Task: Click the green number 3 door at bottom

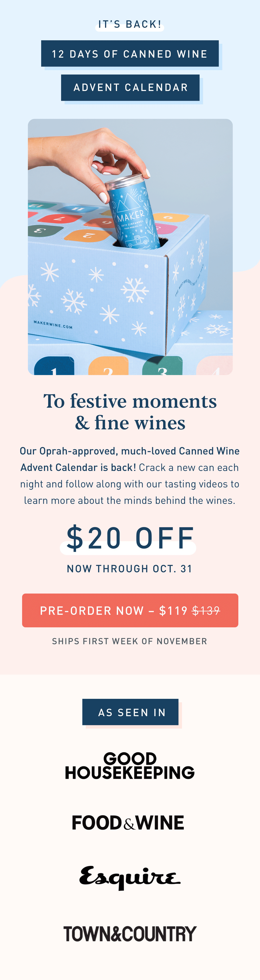Action: coord(162,366)
